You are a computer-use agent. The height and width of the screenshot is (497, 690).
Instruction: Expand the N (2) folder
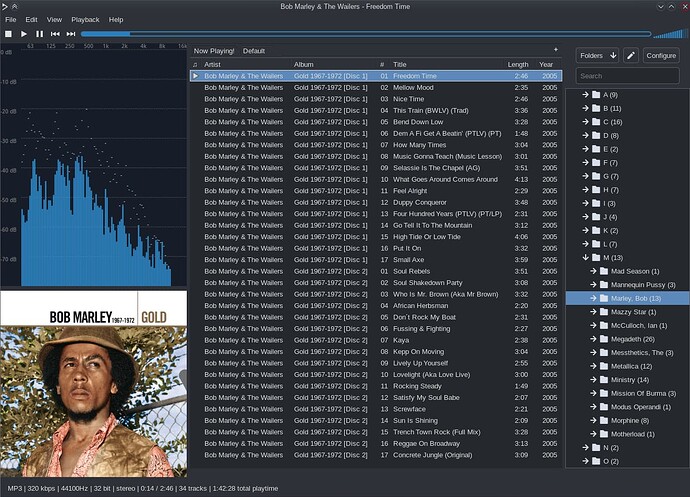point(585,448)
